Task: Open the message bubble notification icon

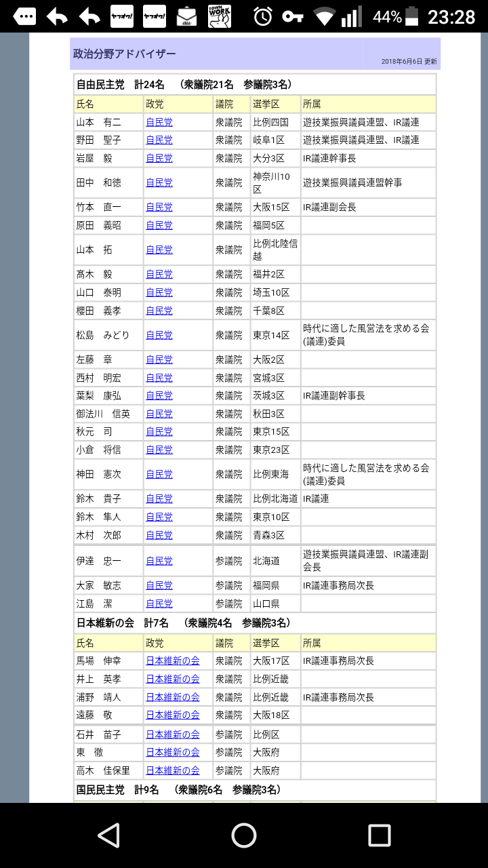Action: [24, 16]
